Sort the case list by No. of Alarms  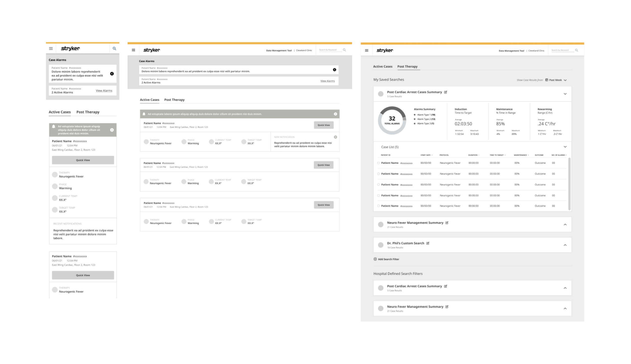pyautogui.click(x=559, y=155)
